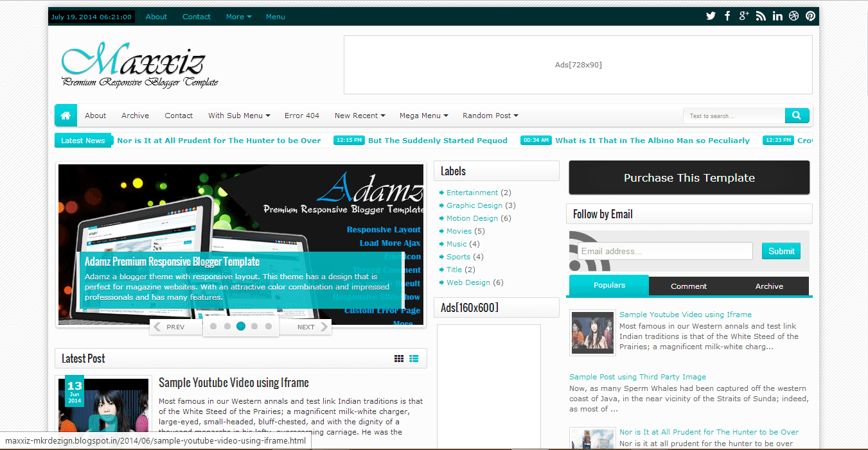Open Sample Youtube Video using Iframe post title
The width and height of the screenshot is (868, 450).
point(234,383)
